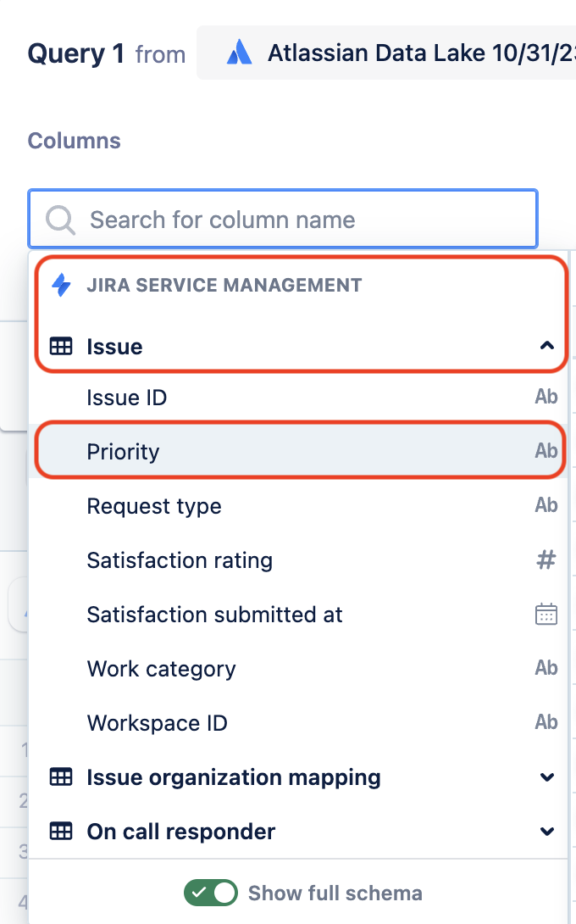The image size is (576, 924).
Task: Click the number icon beside Satisfaction rating
Action: click(x=546, y=559)
